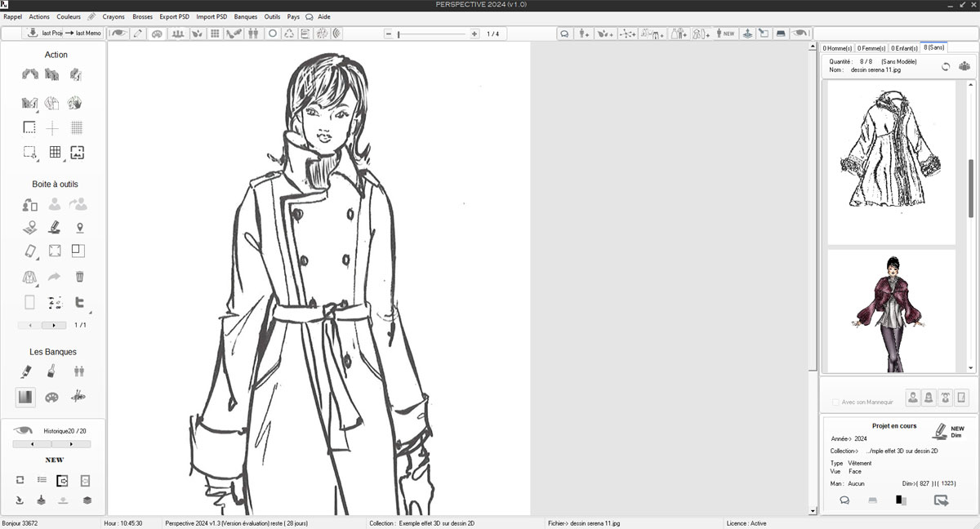Viewport: 980px width, 529px height.
Task: Click the group of people icon beside Quantité
Action: (x=964, y=66)
